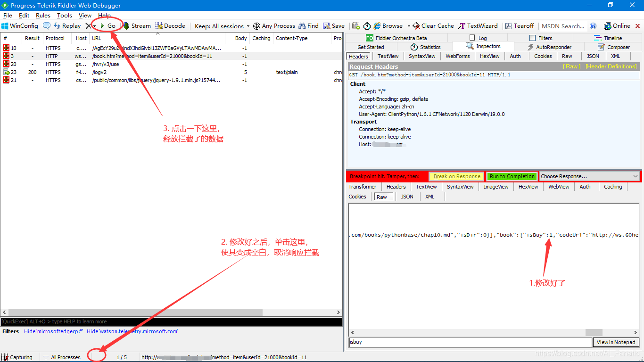Image resolution: width=644 pixels, height=362 pixels.
Task: Open the Rules menu
Action: (43, 16)
